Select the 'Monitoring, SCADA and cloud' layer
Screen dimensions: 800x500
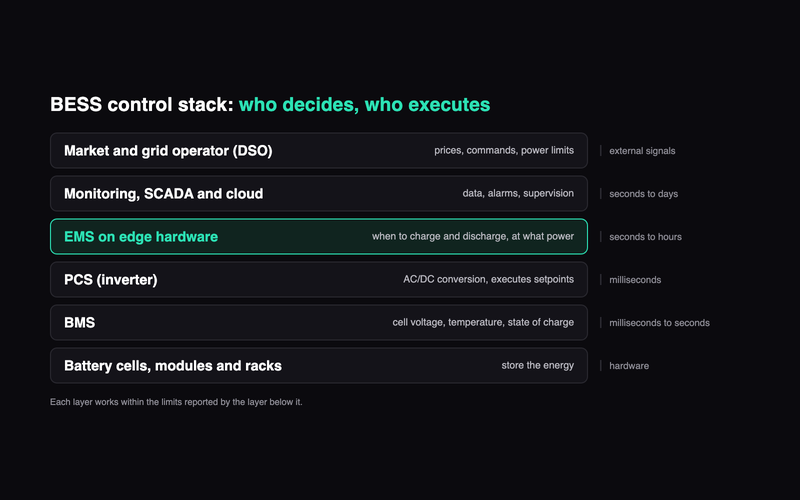(x=319, y=193)
